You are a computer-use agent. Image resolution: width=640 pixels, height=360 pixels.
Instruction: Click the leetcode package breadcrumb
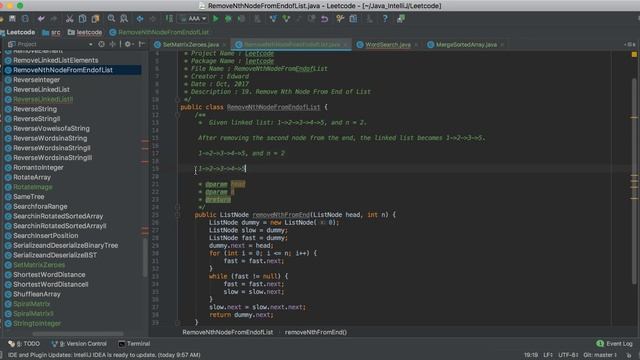85,32
